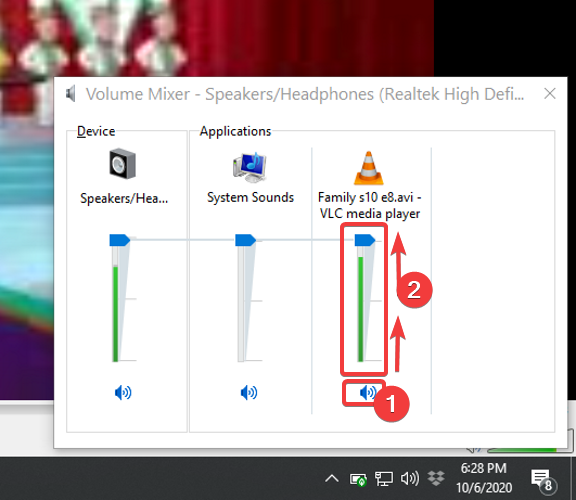Mute VLC media player audio
The width and height of the screenshot is (576, 500).
coord(368,393)
